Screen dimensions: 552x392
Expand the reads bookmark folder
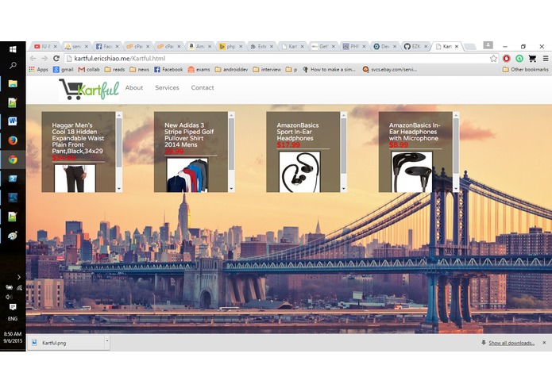coord(114,70)
